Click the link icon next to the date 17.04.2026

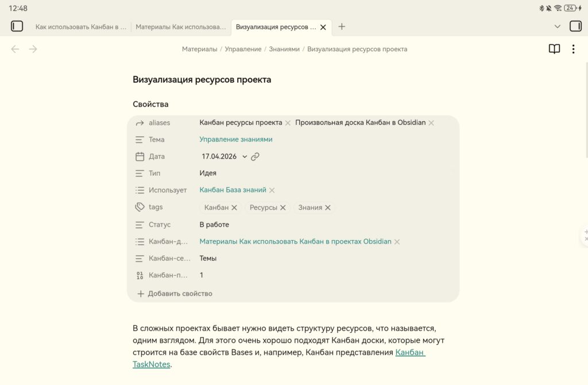tap(255, 156)
